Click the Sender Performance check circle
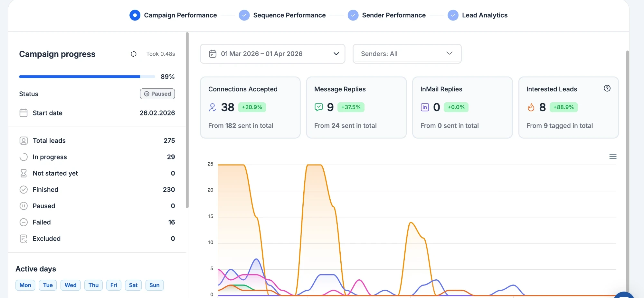This screenshot has width=644, height=298. click(353, 15)
